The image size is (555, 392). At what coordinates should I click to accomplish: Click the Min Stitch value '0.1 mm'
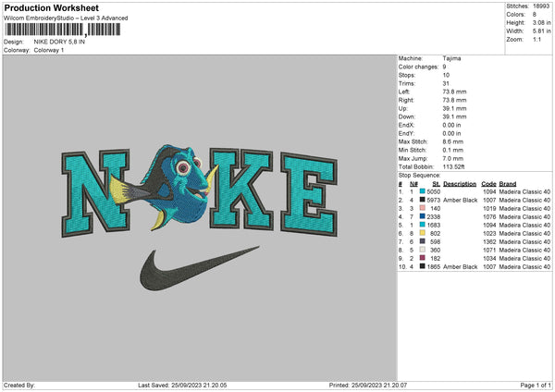pos(452,150)
